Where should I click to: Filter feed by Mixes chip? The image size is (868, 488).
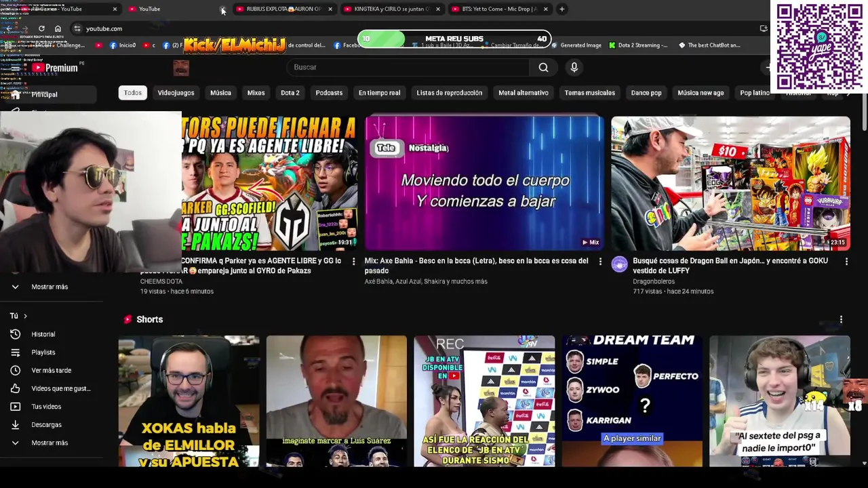coord(256,93)
